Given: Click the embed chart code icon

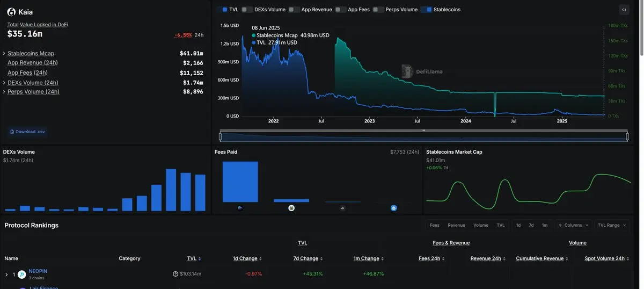Looking at the screenshot, I should [624, 10].
